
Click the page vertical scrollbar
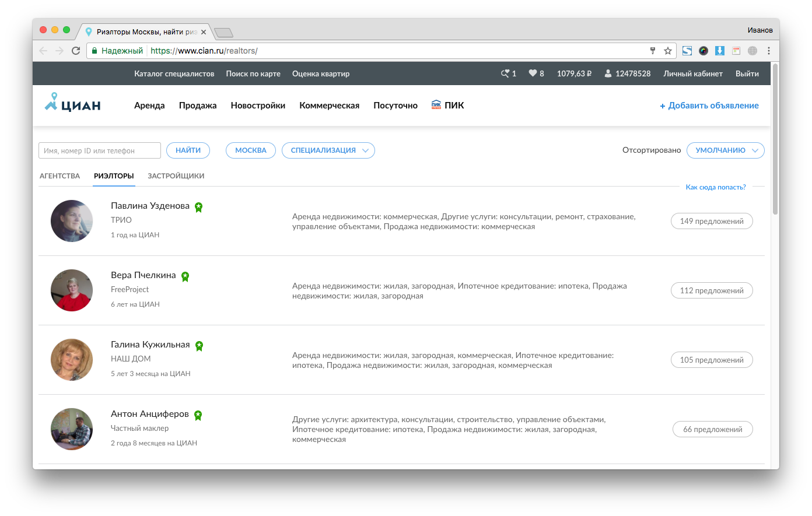[775, 140]
